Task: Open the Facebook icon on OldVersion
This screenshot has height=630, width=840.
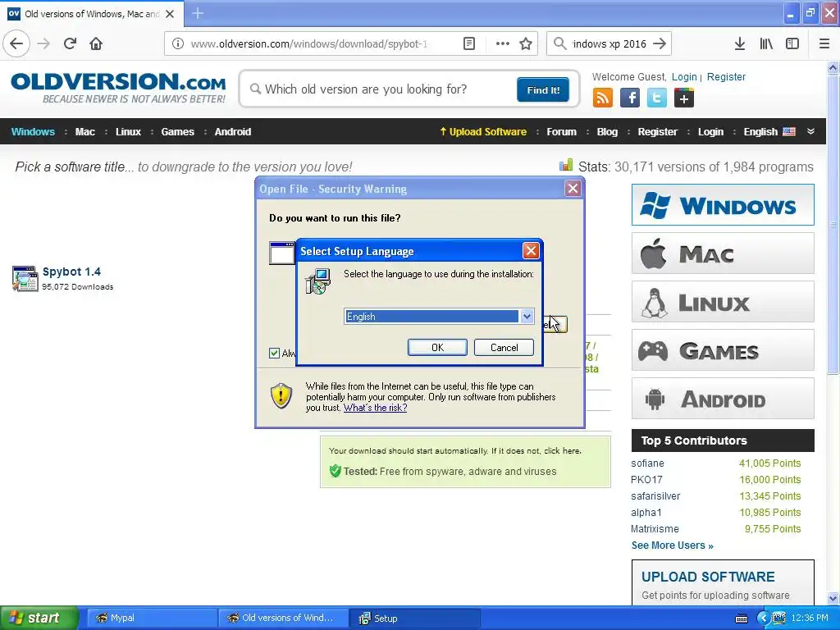Action: 630,98
